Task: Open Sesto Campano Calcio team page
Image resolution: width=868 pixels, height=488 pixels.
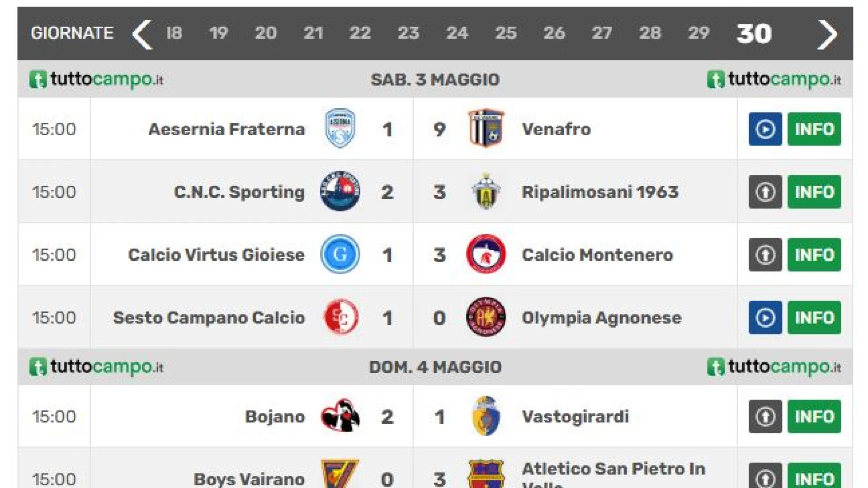Action: click(x=209, y=318)
